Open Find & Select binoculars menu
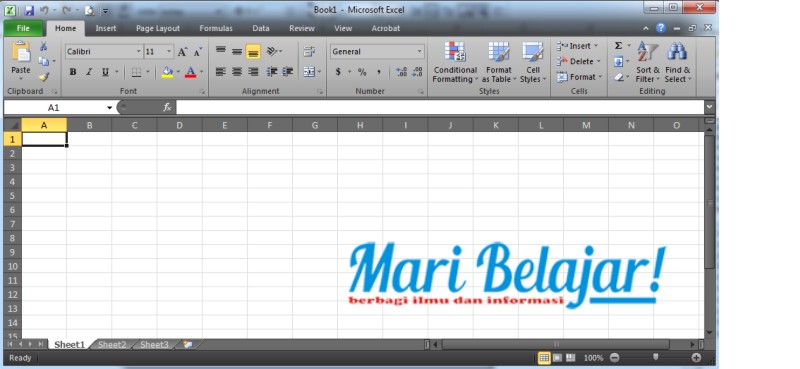The height and width of the screenshot is (369, 800). [678, 62]
